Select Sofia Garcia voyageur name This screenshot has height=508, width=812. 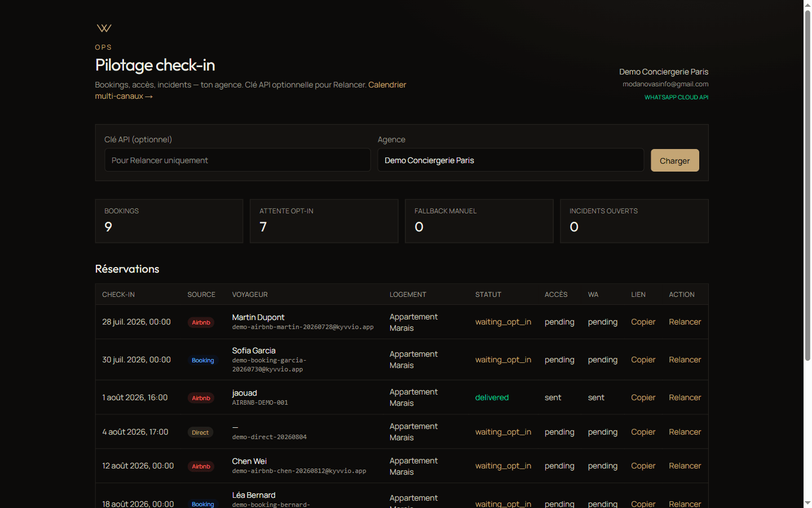pos(254,351)
